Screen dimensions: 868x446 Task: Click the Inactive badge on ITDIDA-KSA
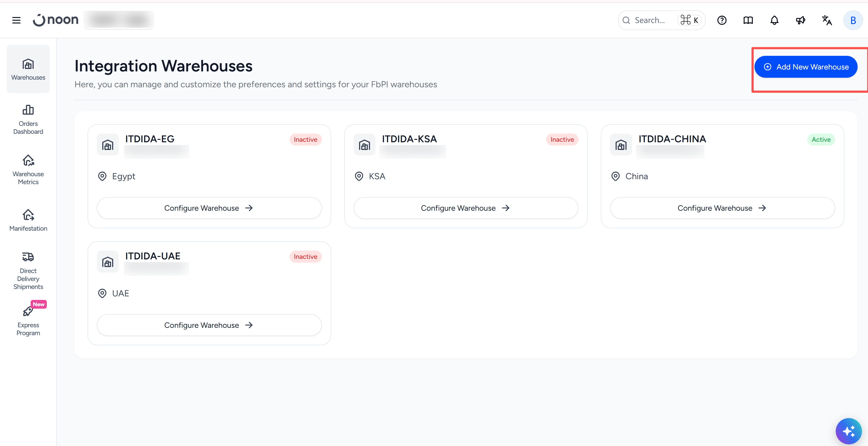tap(562, 140)
